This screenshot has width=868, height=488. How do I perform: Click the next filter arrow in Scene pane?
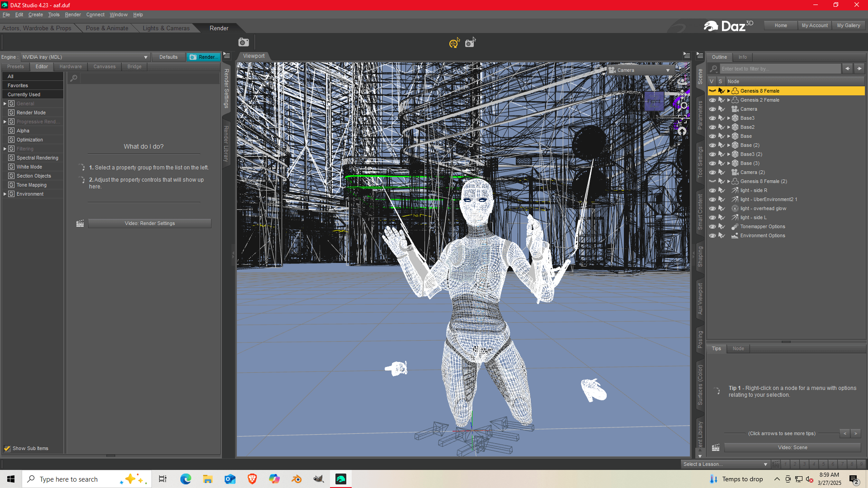[x=859, y=69]
